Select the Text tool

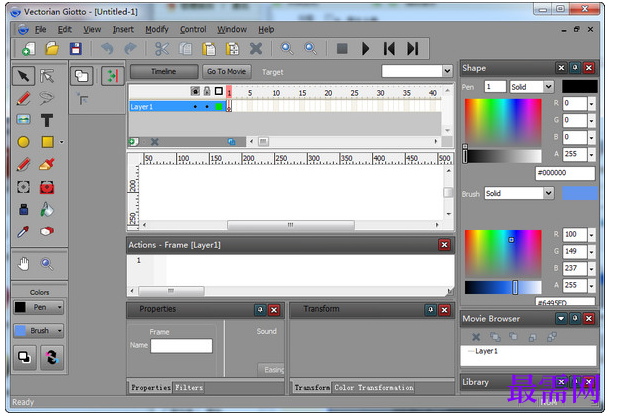click(47, 121)
